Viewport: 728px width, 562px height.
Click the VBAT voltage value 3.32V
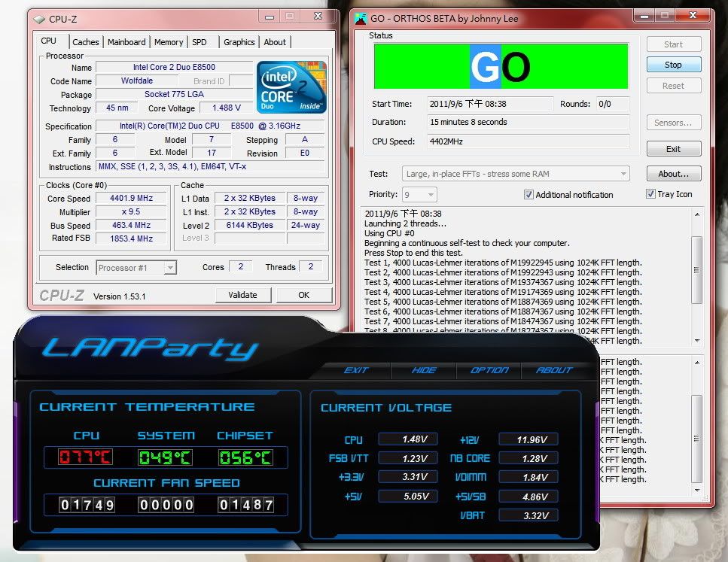[528, 515]
